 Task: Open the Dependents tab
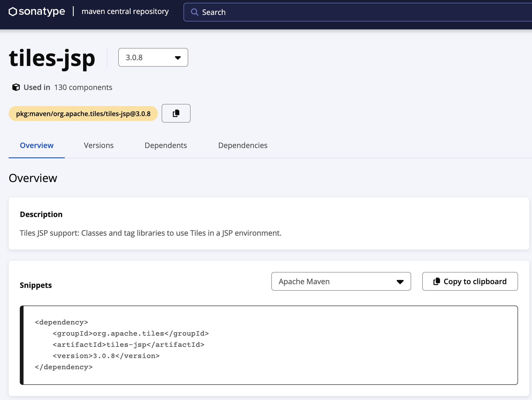coord(166,145)
